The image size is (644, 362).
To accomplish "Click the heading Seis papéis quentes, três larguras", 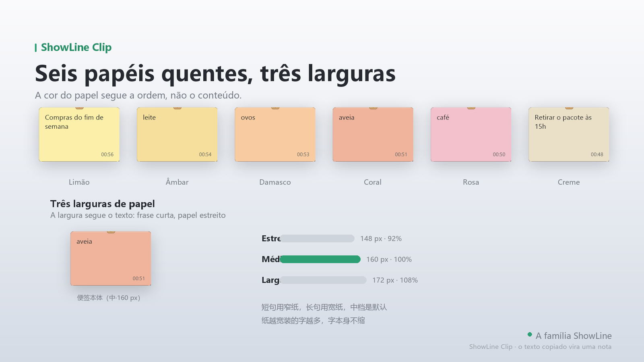I will [x=215, y=74].
